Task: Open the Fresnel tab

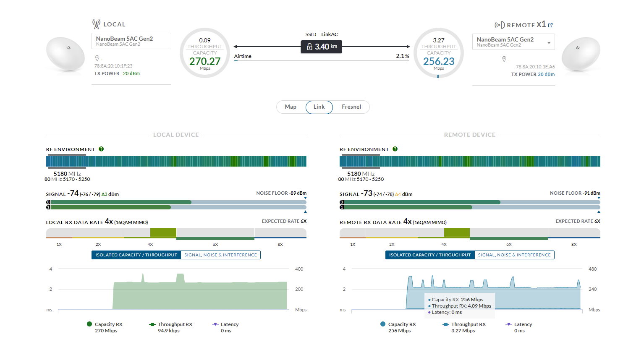Action: pos(351,107)
